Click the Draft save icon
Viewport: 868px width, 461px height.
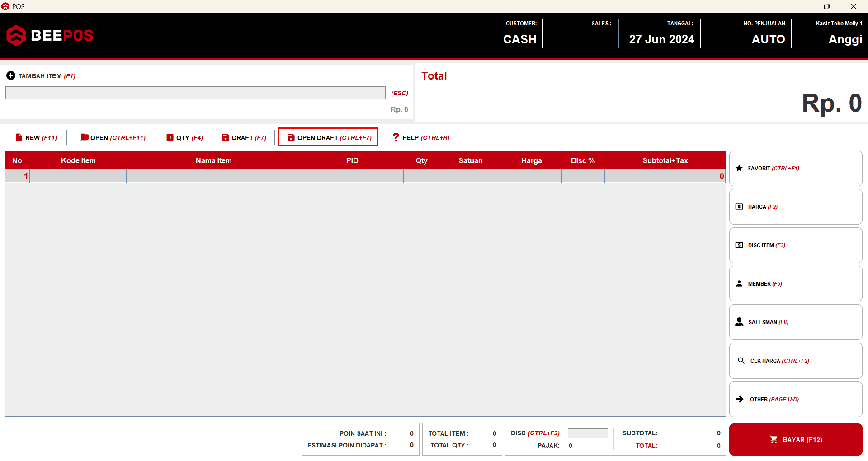[x=226, y=137]
